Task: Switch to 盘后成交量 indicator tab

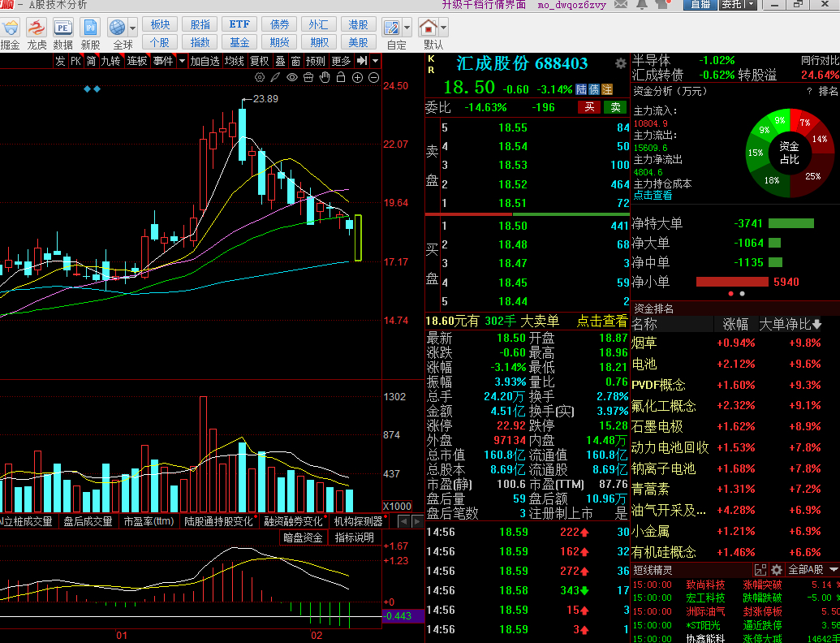Action: [88, 521]
